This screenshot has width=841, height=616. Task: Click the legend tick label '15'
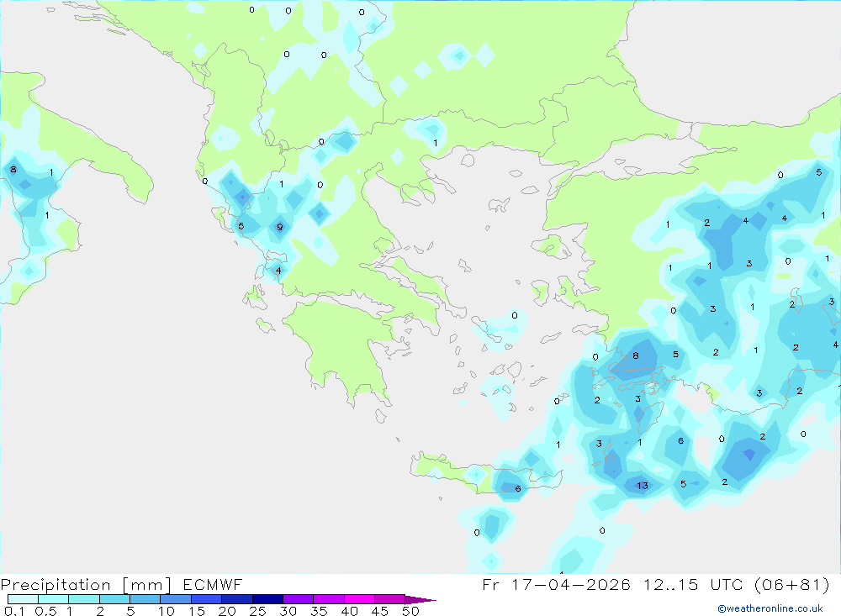(x=197, y=611)
